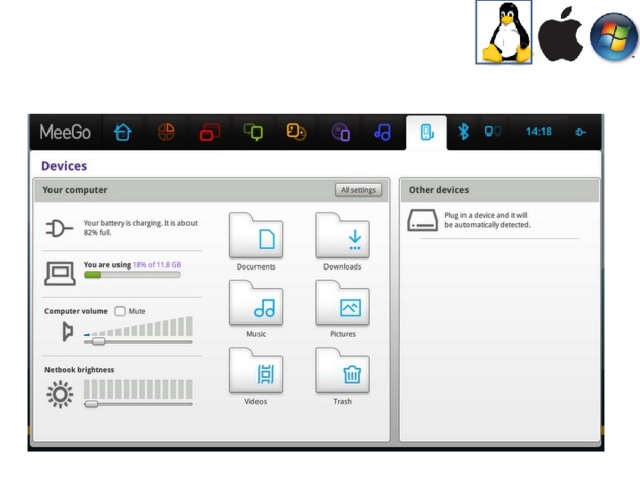Click the 'Your computer' panel header
The height and width of the screenshot is (480, 640).
point(211,190)
